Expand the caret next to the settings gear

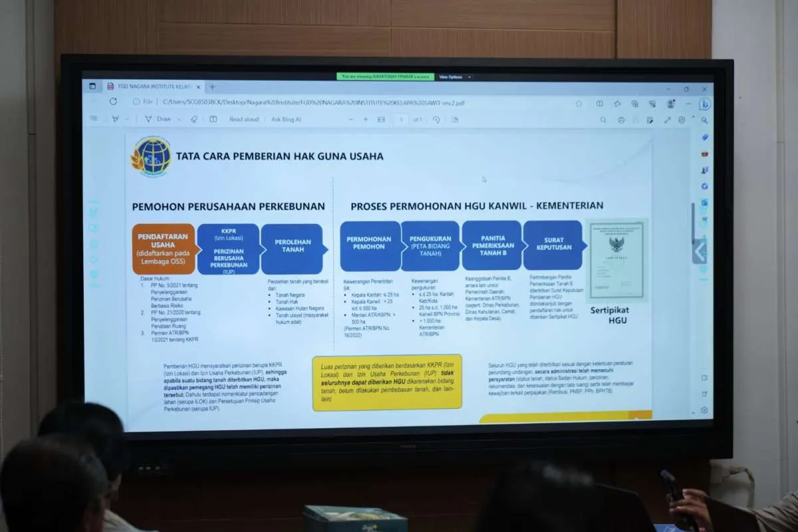coord(693,118)
